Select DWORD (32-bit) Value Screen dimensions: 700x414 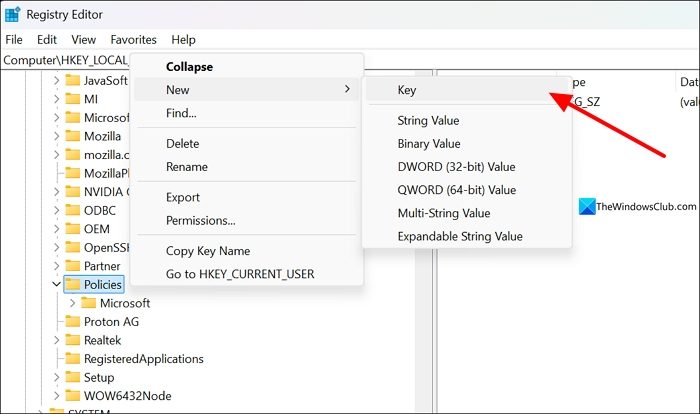(467, 167)
